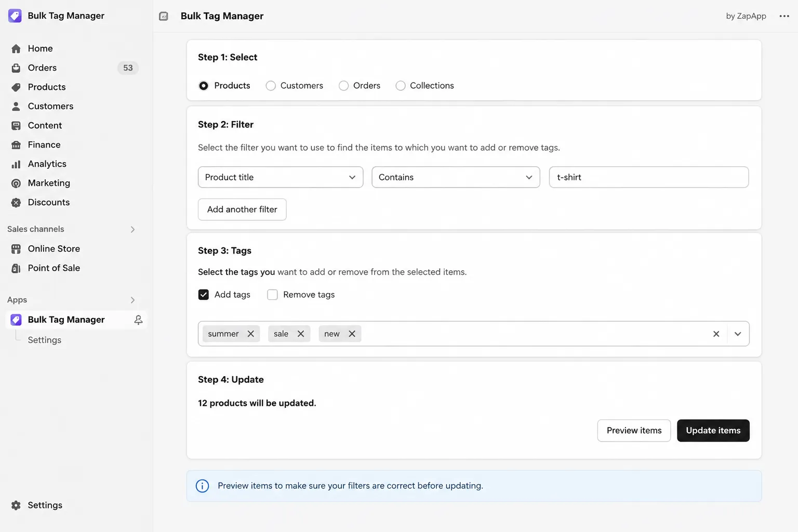The image size is (798, 532).
Task: Click the Bulk Tag Manager logo icon at top left
Action: pos(15,16)
